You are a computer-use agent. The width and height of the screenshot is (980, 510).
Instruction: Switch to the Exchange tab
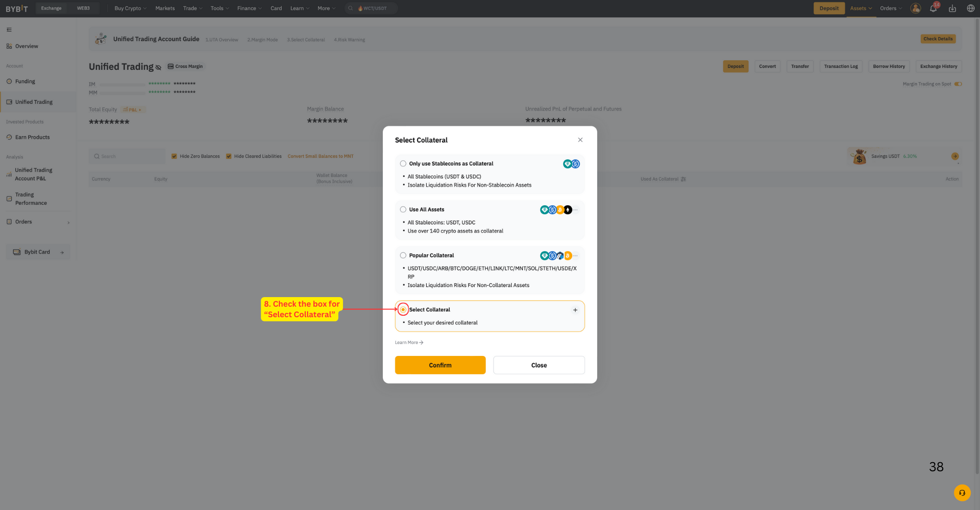pyautogui.click(x=51, y=8)
